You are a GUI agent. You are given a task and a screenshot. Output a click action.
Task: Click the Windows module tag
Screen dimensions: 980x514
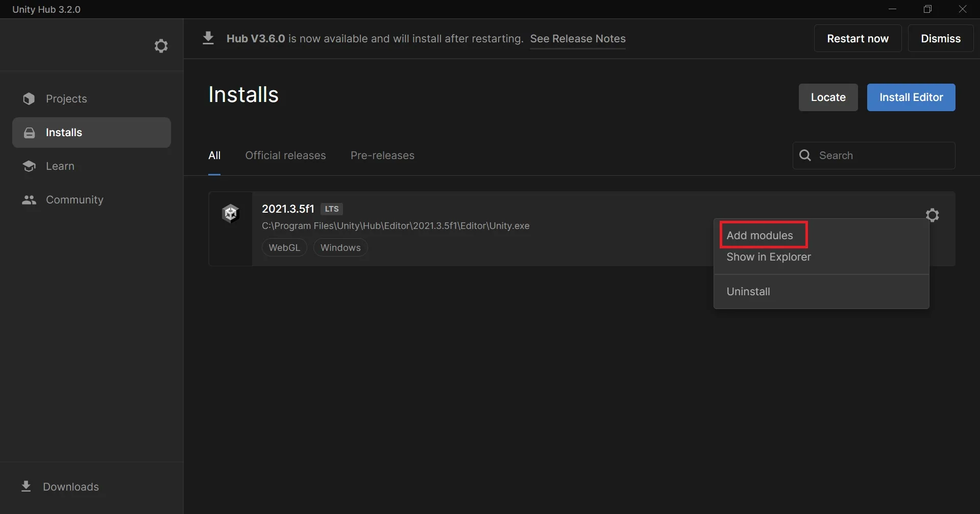pyautogui.click(x=340, y=247)
